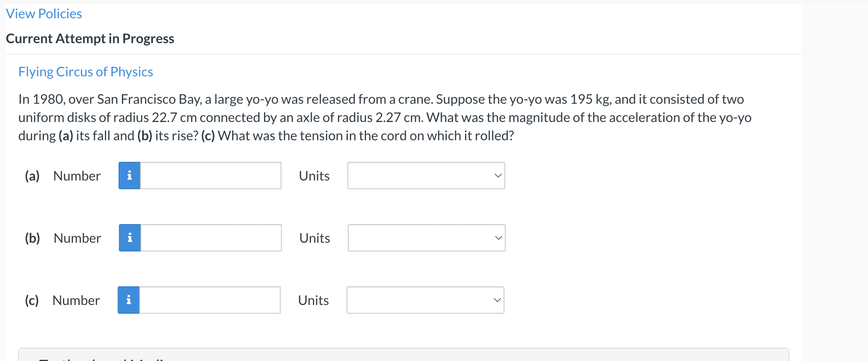Open the Units dropdown for part (c)
The image size is (868, 361).
click(x=425, y=300)
